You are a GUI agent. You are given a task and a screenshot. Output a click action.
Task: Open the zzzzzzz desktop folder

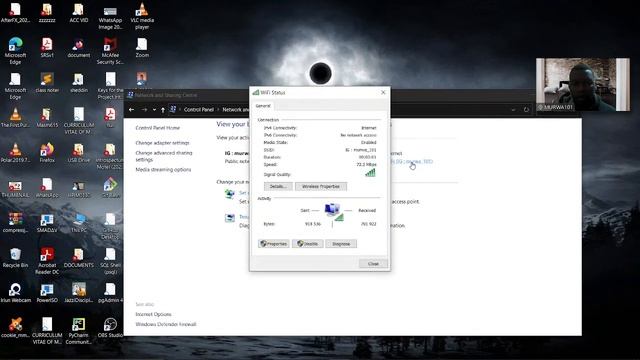pyautogui.click(x=47, y=13)
